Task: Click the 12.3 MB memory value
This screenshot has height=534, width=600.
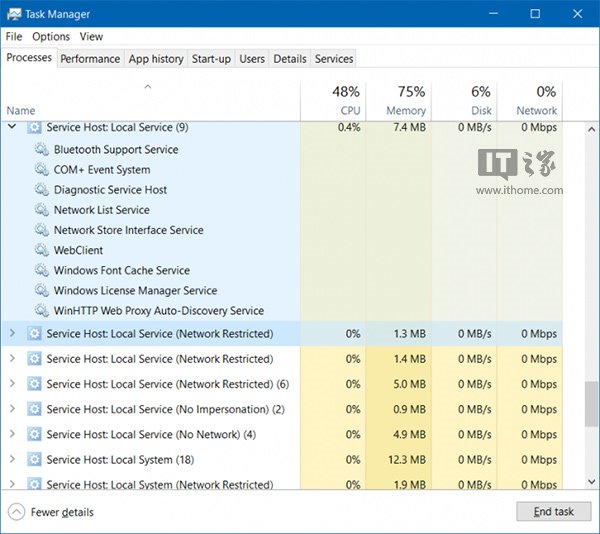Action: click(x=407, y=459)
